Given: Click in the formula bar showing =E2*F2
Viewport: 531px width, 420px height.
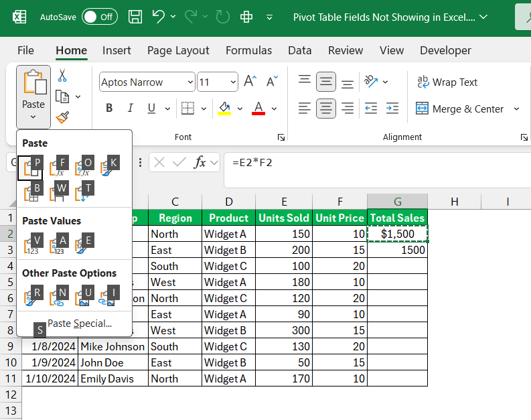Looking at the screenshot, I should (377, 169).
